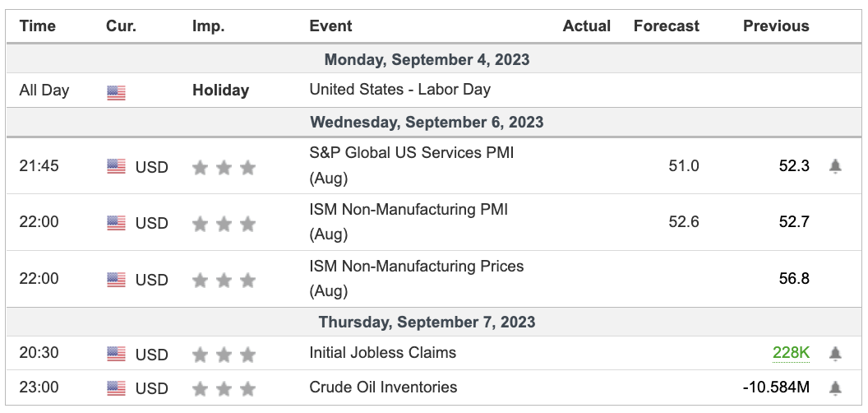Screen dimensions: 868x413
Task: Click the US flag beside Crude Oil Inventories
Action: (116, 388)
